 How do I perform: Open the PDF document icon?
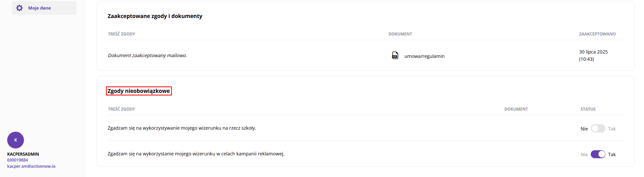pyautogui.click(x=395, y=55)
